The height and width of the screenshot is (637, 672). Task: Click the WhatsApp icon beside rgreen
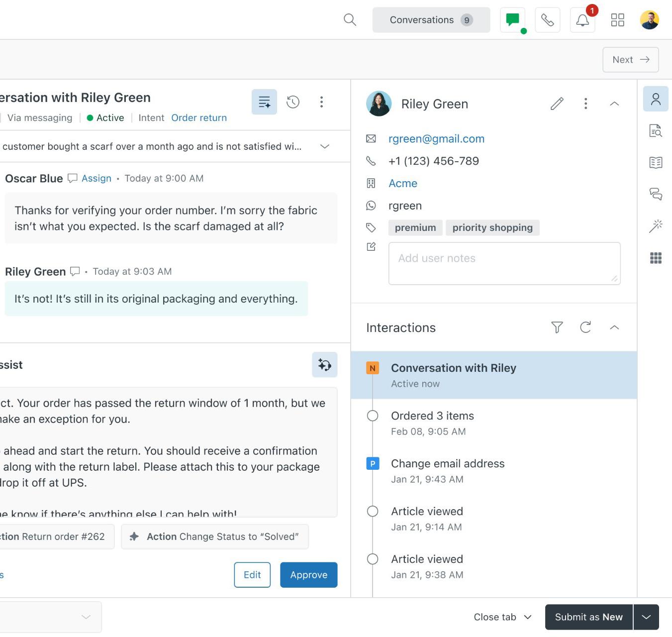click(x=371, y=206)
